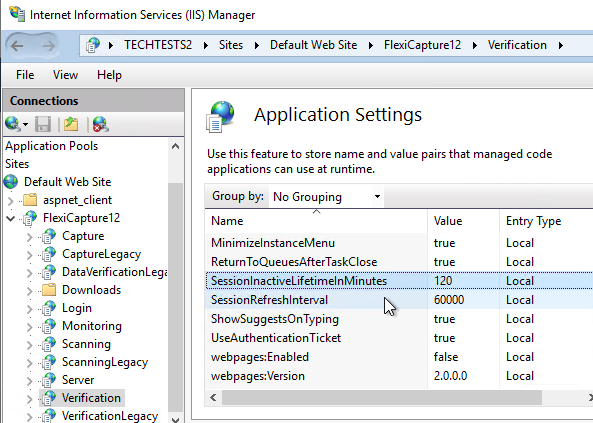Open the dropdown arrow after TECHTESTS2 breadcrumb

206,46
